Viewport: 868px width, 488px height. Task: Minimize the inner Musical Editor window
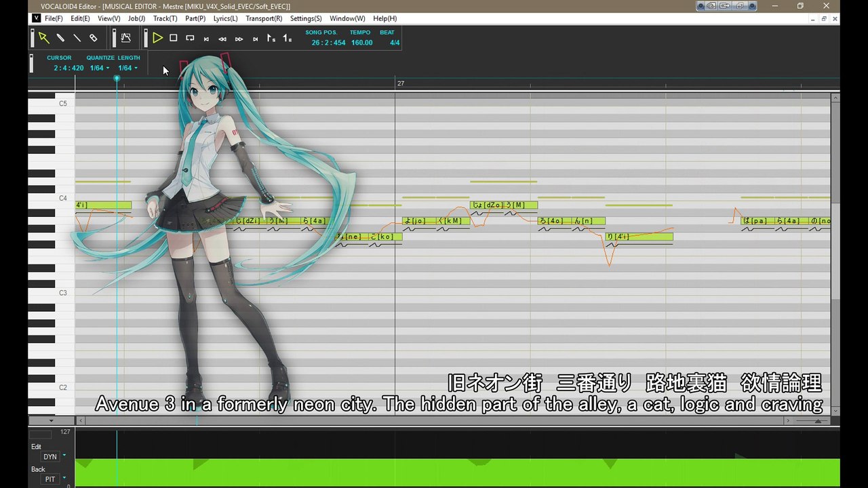pos(812,18)
